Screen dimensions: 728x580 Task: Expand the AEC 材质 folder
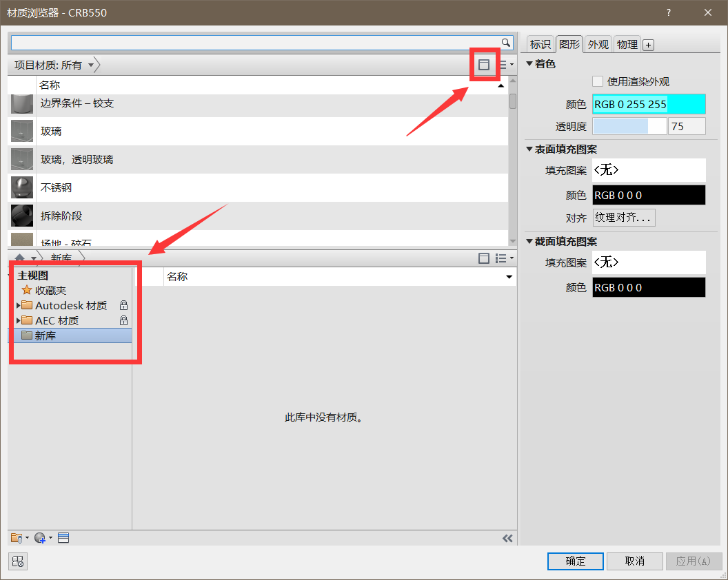click(x=18, y=320)
